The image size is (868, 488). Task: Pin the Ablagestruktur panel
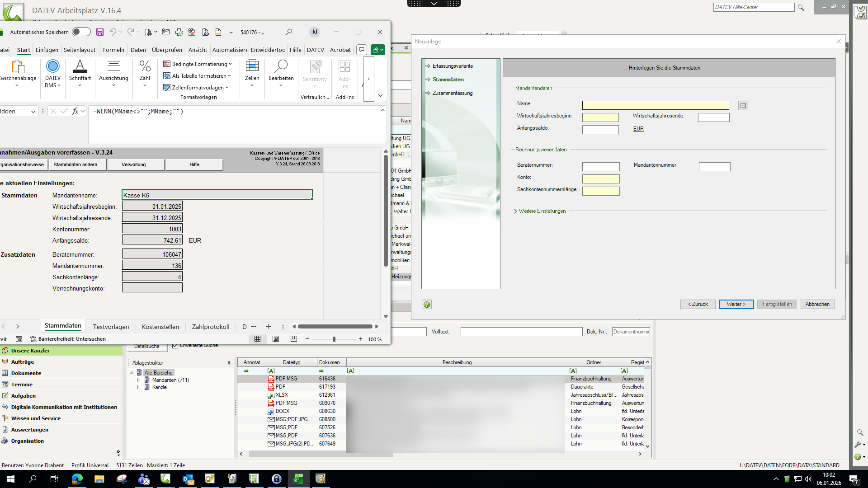229,363
